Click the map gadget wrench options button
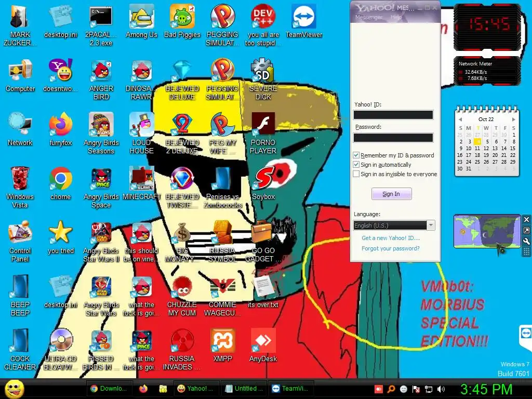 (527, 241)
